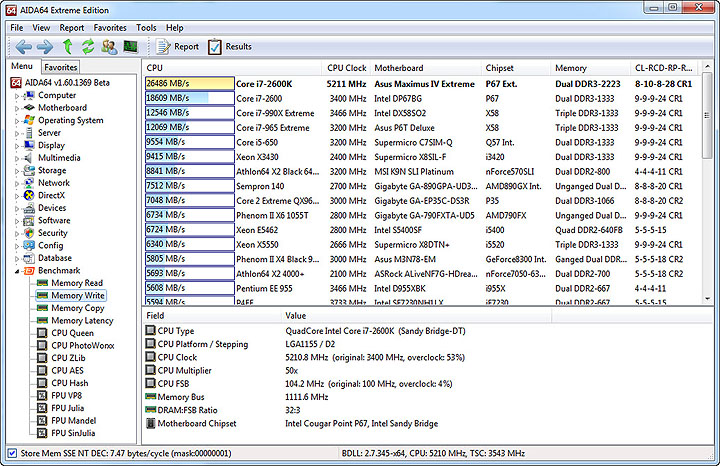
Task: Switch to the Favorites tab
Action: click(x=61, y=67)
